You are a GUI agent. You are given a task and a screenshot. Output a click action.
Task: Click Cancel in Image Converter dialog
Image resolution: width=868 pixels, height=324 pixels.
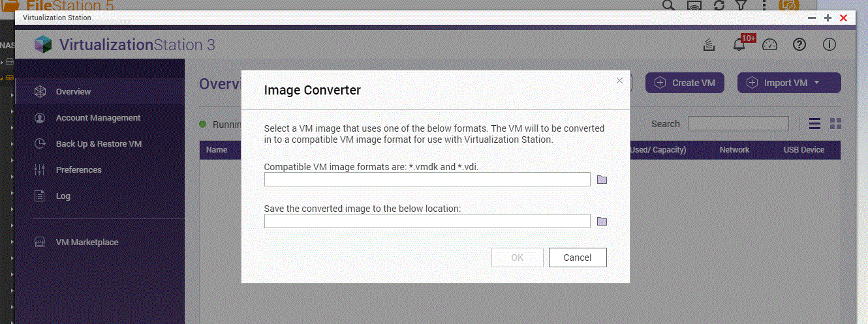click(x=578, y=258)
